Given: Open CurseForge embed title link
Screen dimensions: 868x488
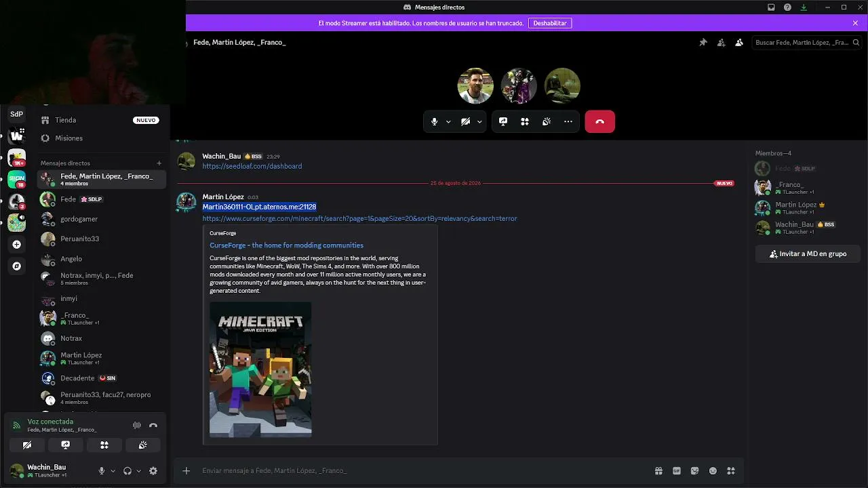Looking at the screenshot, I should (x=286, y=245).
